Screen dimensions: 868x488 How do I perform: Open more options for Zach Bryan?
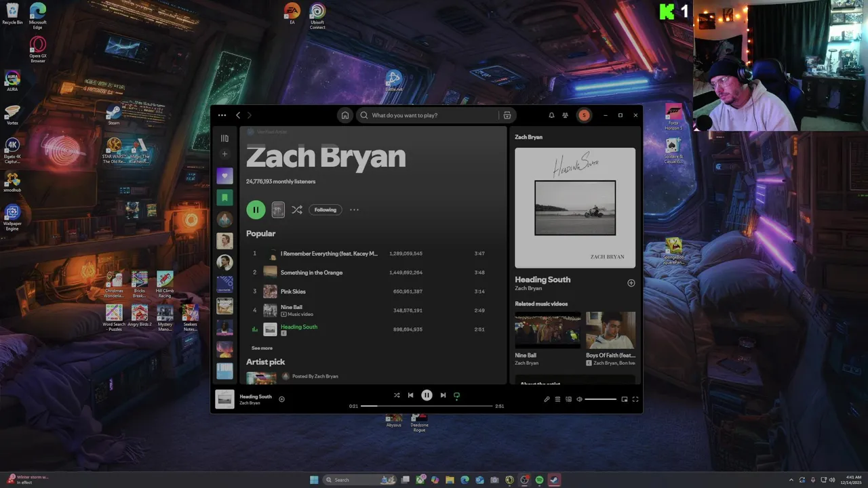(354, 210)
